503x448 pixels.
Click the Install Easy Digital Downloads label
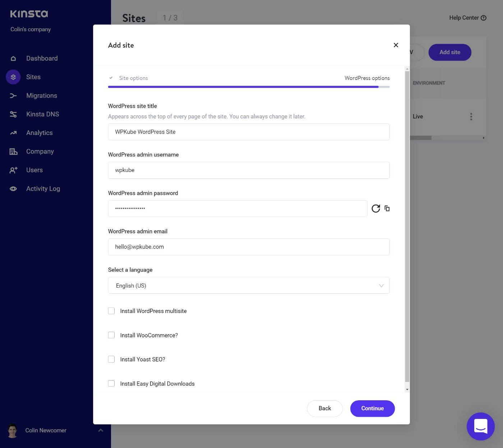pos(157,384)
